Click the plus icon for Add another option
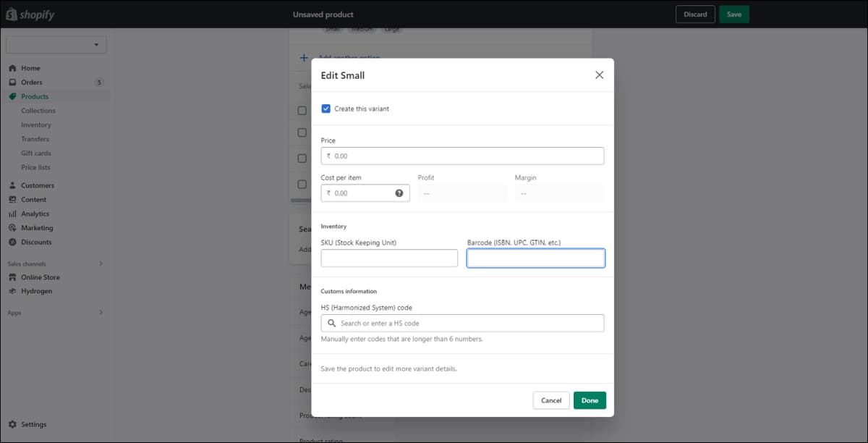Image resolution: width=868 pixels, height=443 pixels. click(x=305, y=58)
